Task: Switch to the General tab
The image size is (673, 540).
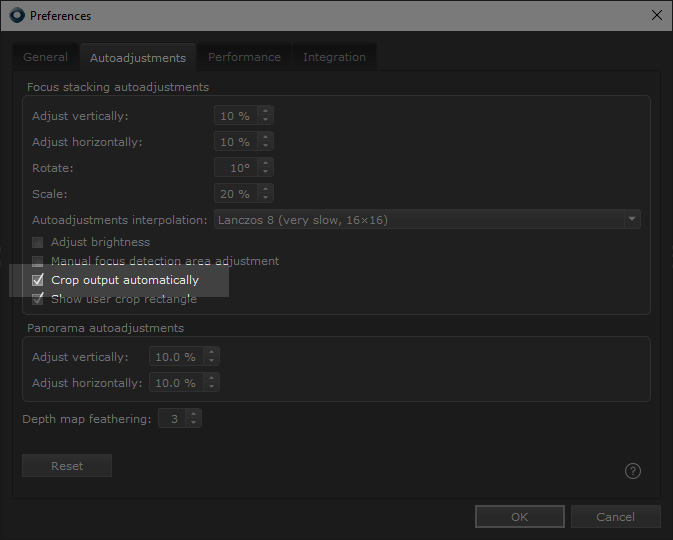Action: pyautogui.click(x=46, y=57)
